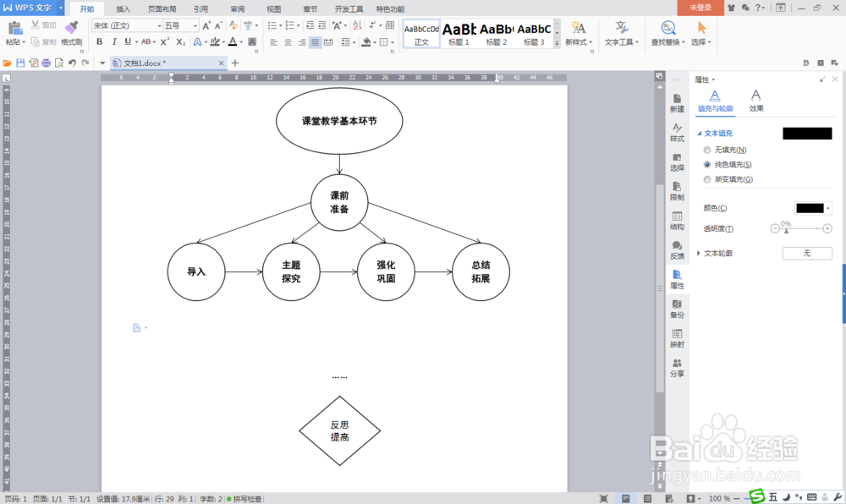This screenshot has height=504, width=846.
Task: Click the character shading A icon
Action: 252,42
